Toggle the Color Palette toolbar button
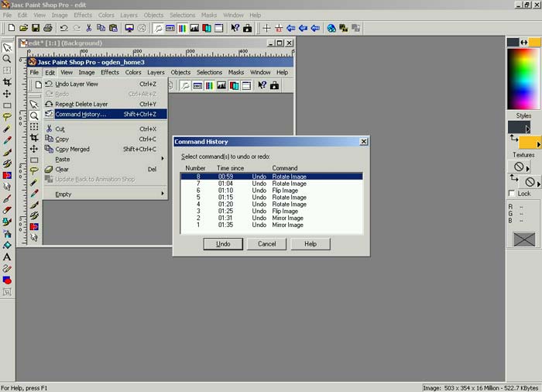 (x=182, y=28)
